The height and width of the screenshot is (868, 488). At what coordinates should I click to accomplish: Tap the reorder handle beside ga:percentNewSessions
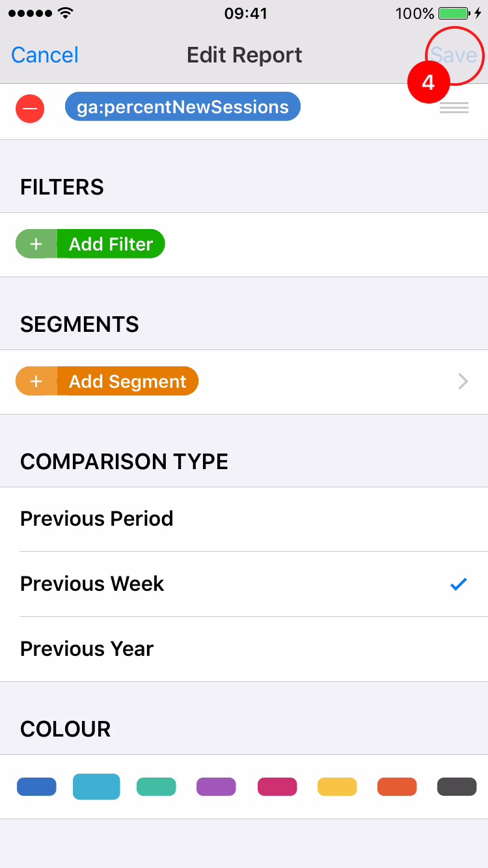point(454,108)
